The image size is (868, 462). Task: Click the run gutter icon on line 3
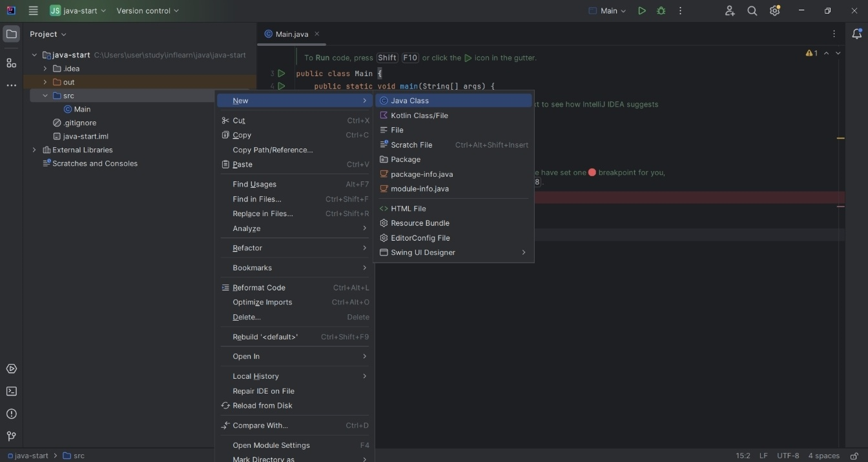pos(282,74)
